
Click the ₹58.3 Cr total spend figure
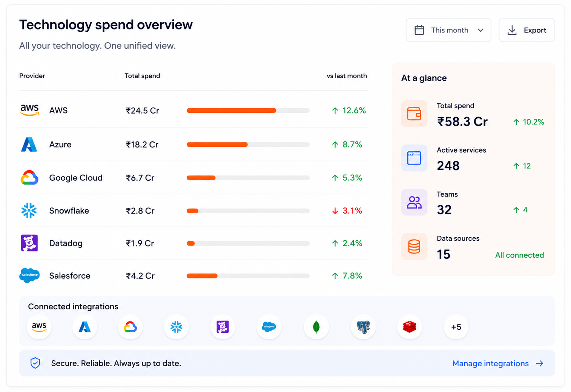[x=462, y=121]
